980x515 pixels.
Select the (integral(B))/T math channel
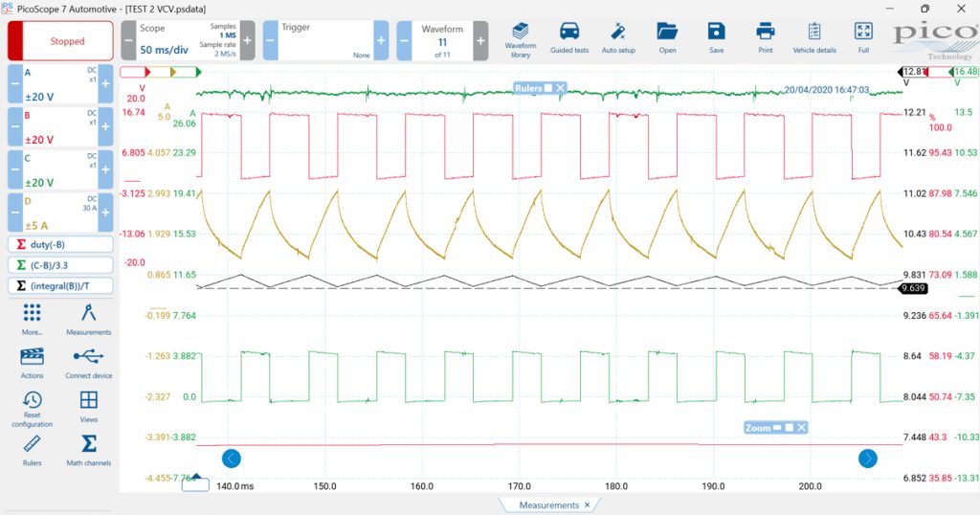(x=60, y=285)
